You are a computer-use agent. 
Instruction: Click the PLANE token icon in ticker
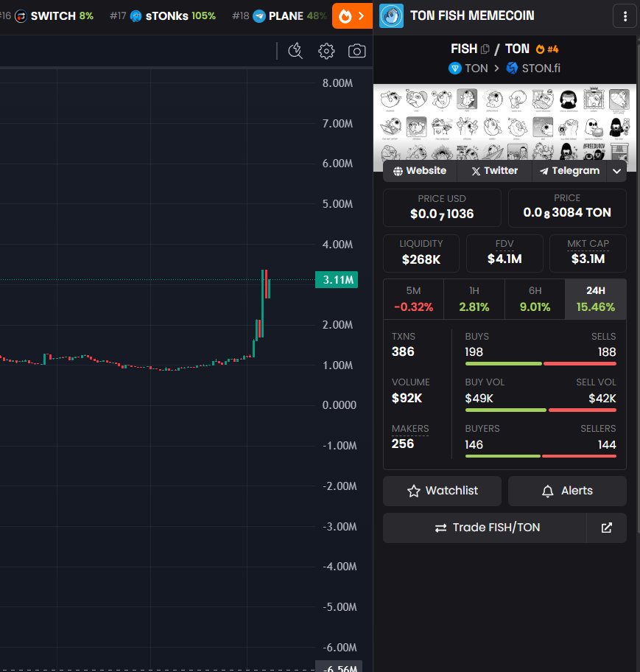pyautogui.click(x=259, y=16)
